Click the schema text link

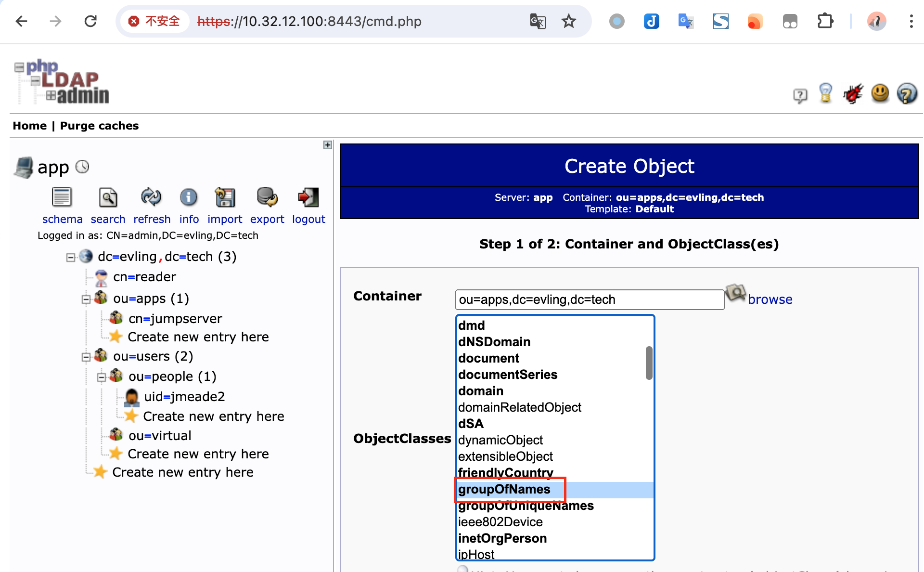63,219
